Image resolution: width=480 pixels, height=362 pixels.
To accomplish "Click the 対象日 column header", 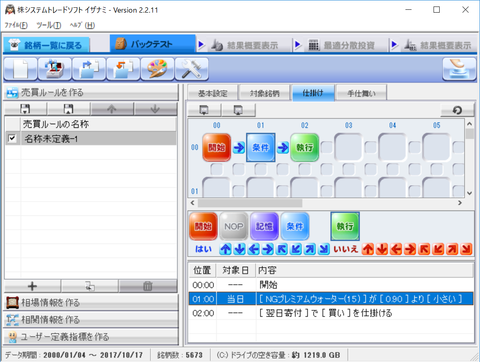I will coord(236,270).
